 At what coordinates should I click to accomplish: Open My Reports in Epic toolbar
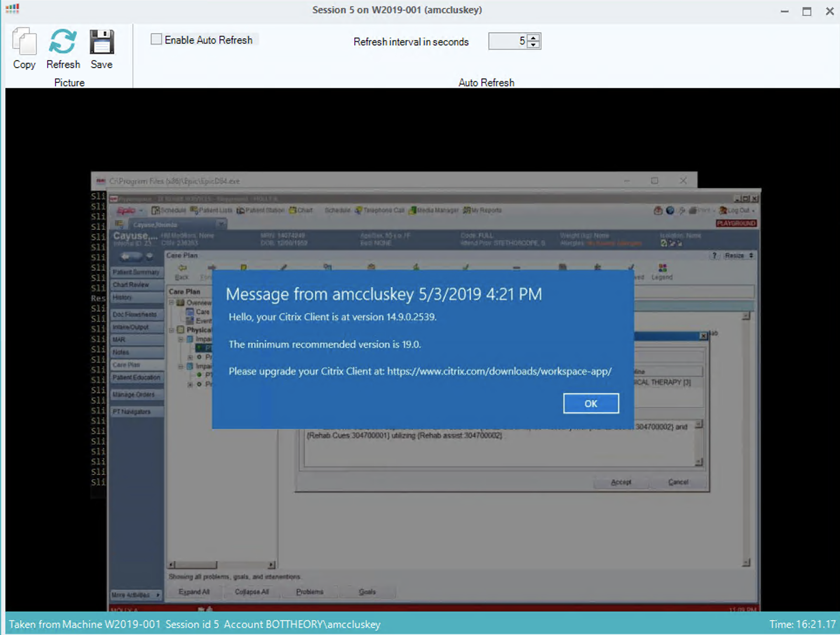pos(482,210)
